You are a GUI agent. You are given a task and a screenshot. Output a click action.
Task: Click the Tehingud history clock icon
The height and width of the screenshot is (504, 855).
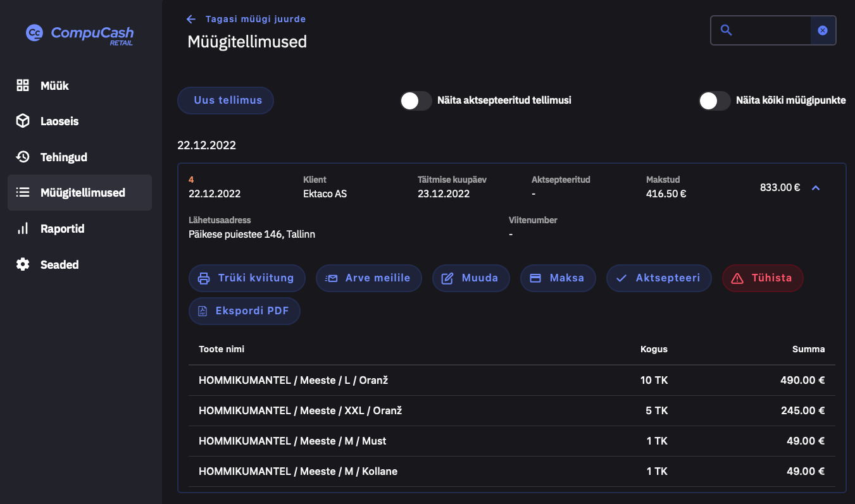tap(23, 157)
